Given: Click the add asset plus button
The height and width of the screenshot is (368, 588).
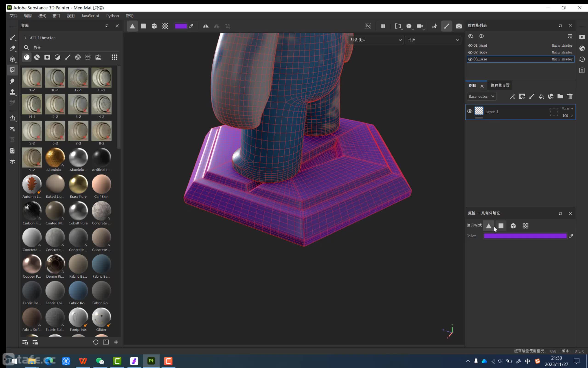Looking at the screenshot, I should 116,342.
